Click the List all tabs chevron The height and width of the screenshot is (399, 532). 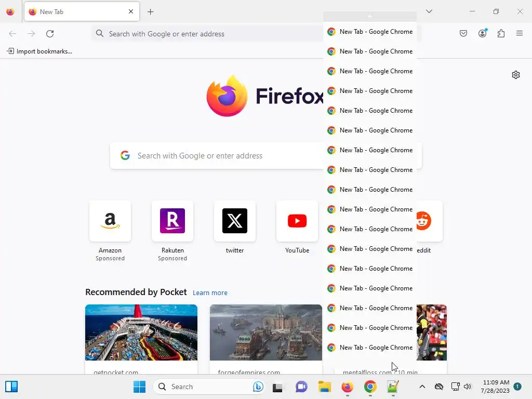click(x=429, y=11)
